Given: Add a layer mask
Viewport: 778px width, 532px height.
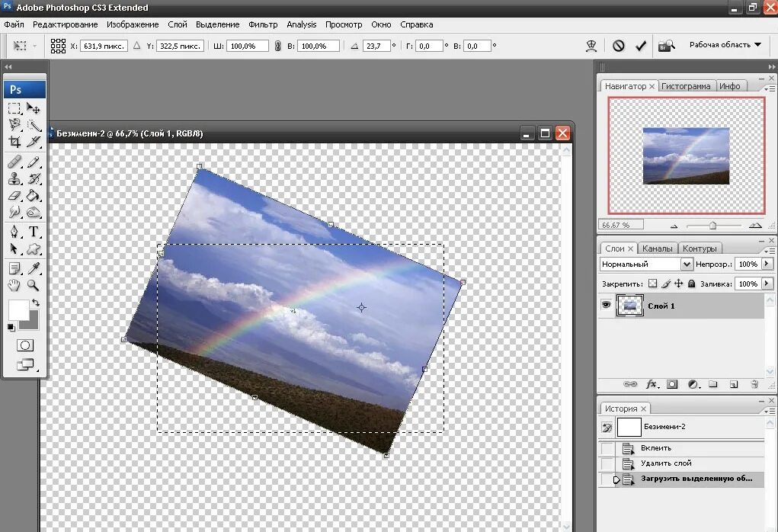Looking at the screenshot, I should (672, 384).
